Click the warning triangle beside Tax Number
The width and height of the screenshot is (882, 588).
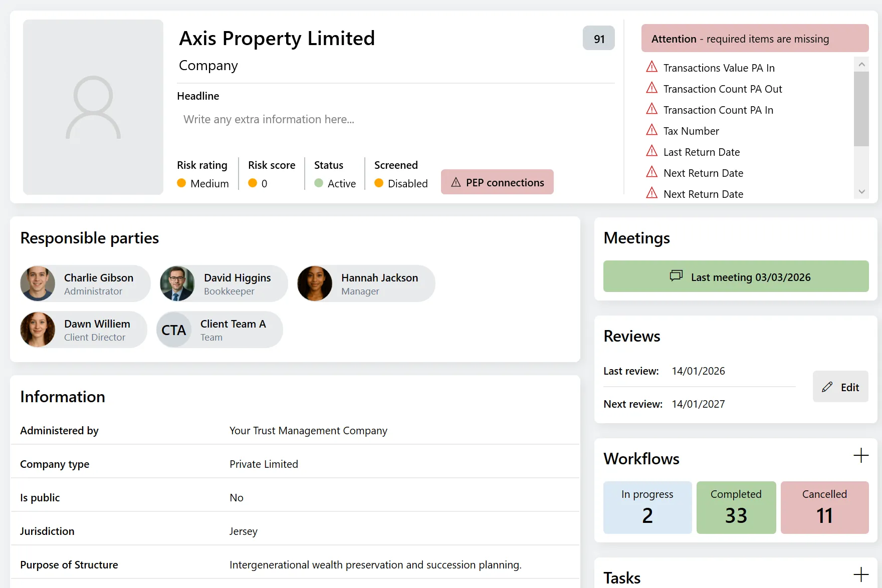tap(652, 130)
